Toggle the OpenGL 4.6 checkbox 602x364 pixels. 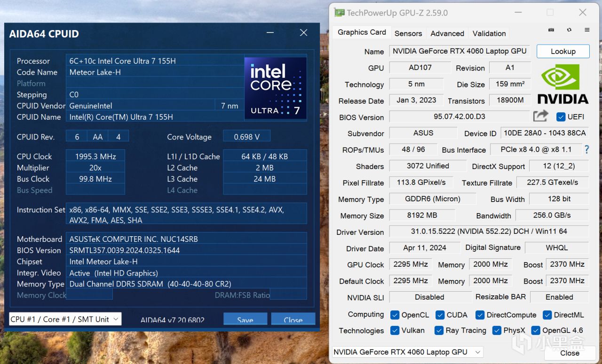(535, 331)
